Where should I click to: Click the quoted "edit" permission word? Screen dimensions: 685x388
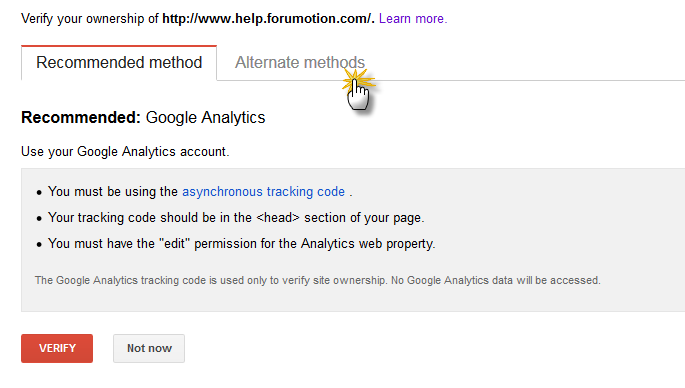(174, 243)
